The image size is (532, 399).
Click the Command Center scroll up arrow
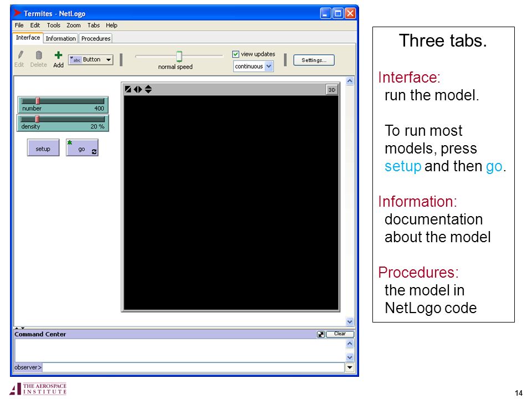tap(350, 344)
